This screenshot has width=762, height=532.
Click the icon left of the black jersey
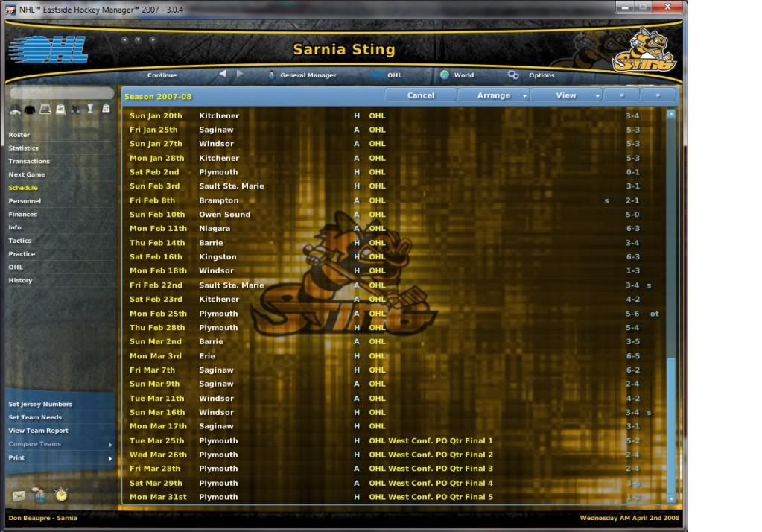tap(15, 110)
